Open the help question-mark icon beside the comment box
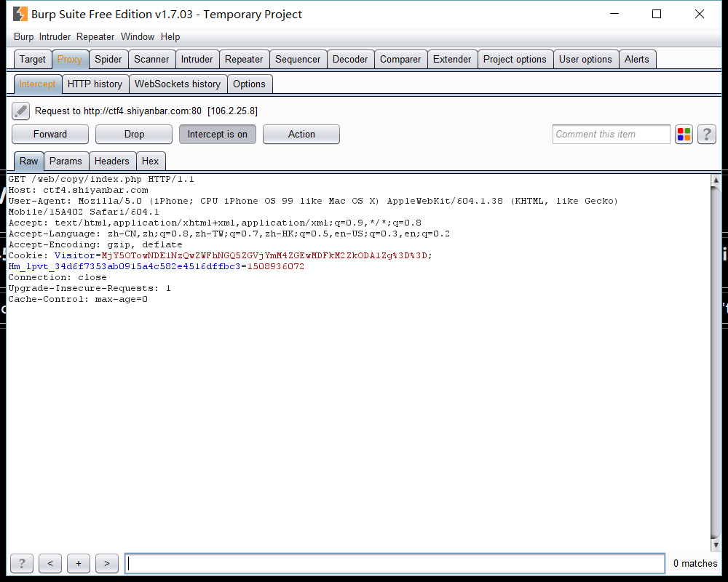Viewport: 728px width, 582px height. pyautogui.click(x=707, y=135)
